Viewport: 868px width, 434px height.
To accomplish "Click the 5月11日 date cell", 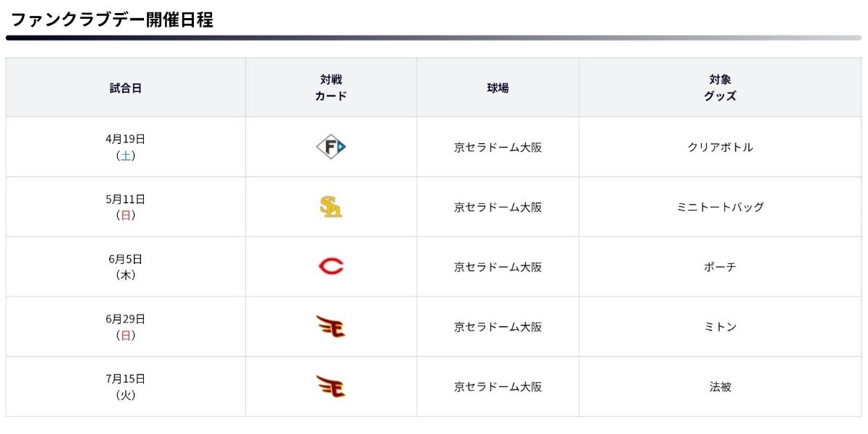I will click(x=126, y=207).
